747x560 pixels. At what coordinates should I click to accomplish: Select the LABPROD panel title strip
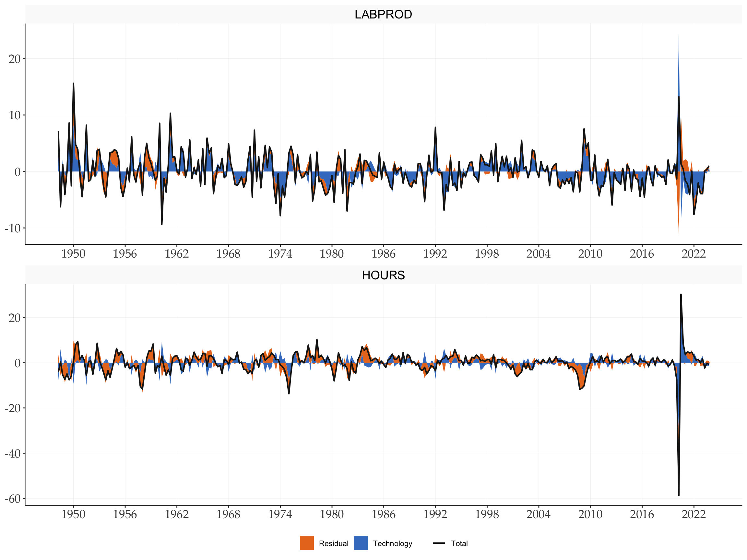(x=383, y=15)
